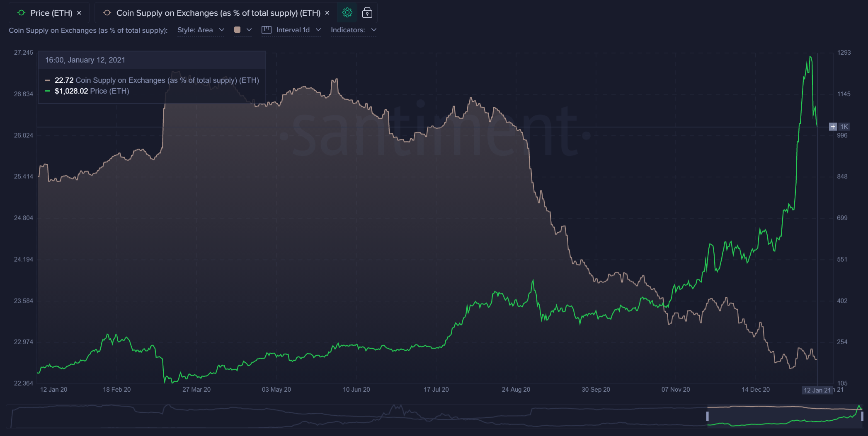
Task: Remove the Coin Supply on Exchanges metric
Action: click(327, 13)
